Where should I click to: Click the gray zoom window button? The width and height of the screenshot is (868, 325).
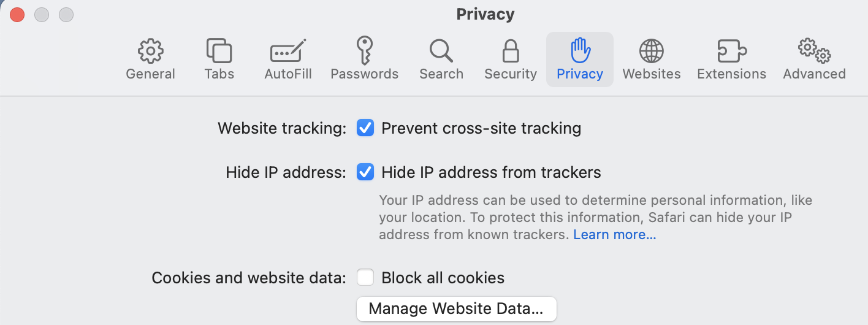[66, 15]
